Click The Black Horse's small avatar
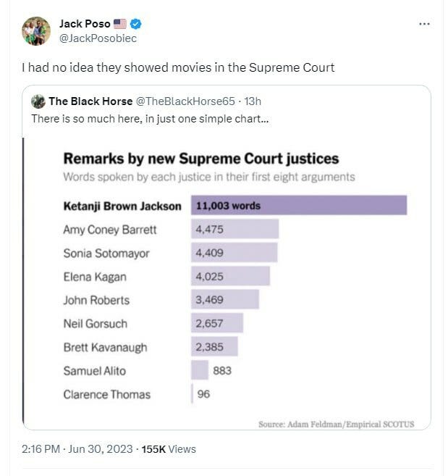Screen dimensions: 448x476 (x=38, y=101)
